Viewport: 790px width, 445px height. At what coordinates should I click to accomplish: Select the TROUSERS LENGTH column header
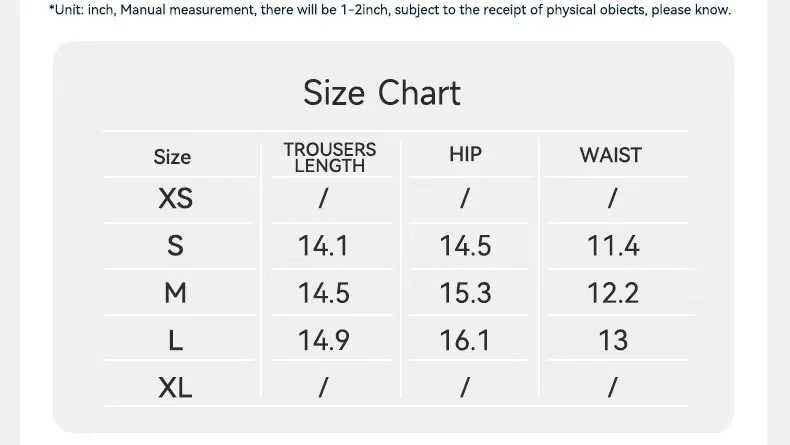pyautogui.click(x=330, y=157)
